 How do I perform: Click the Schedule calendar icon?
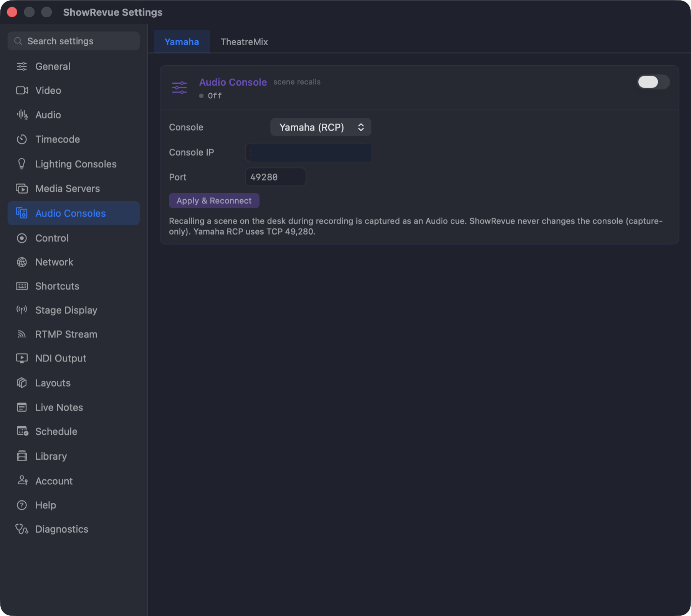click(22, 431)
